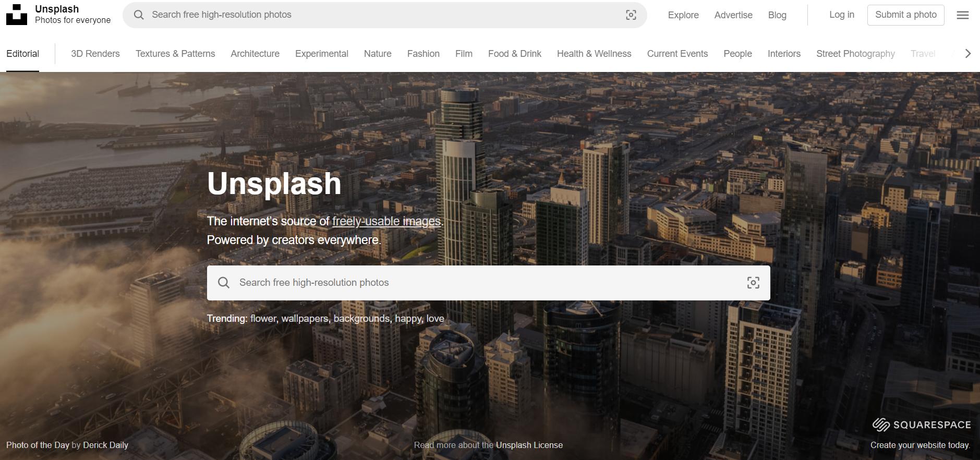Switch to the Film topic

click(x=464, y=54)
